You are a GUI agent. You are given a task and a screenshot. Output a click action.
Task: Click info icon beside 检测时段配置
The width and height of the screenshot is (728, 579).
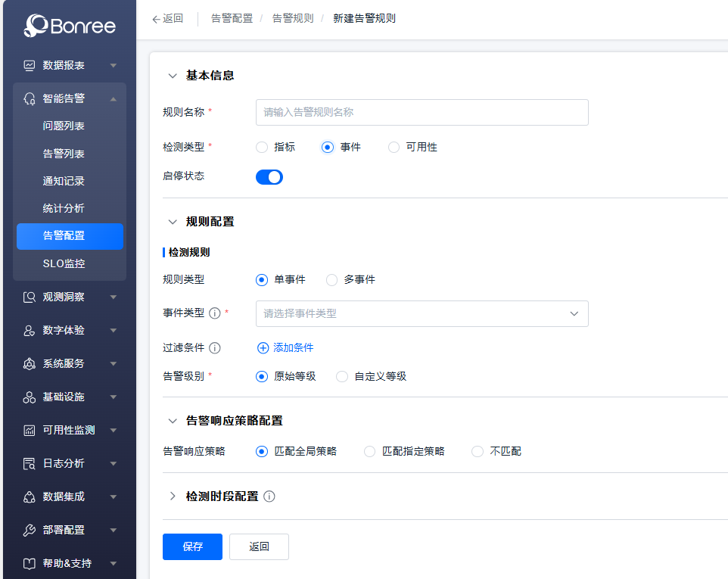(x=269, y=497)
